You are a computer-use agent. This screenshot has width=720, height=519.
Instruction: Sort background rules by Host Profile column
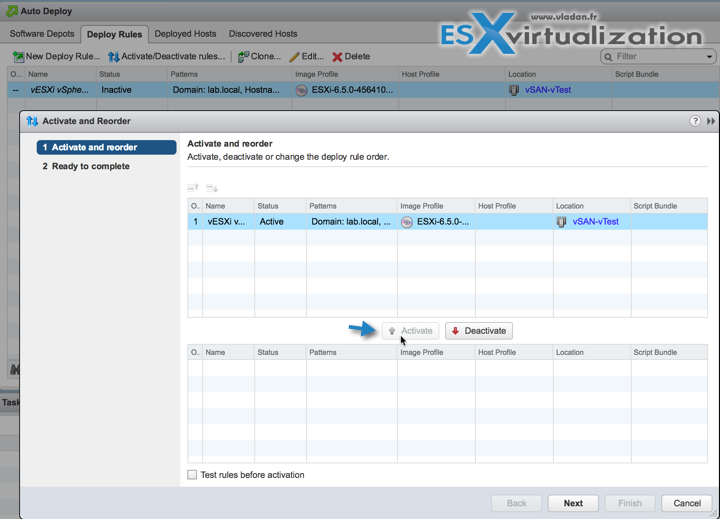tap(451, 74)
